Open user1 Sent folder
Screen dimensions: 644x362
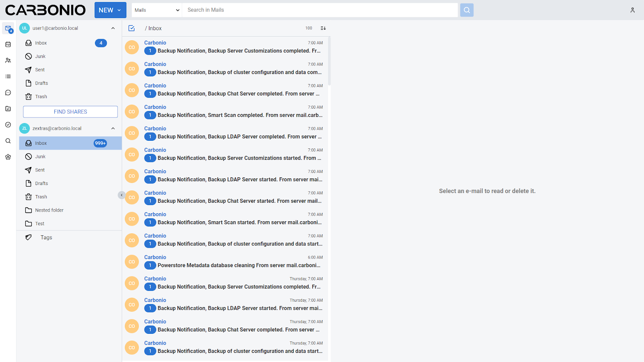[x=70, y=70]
